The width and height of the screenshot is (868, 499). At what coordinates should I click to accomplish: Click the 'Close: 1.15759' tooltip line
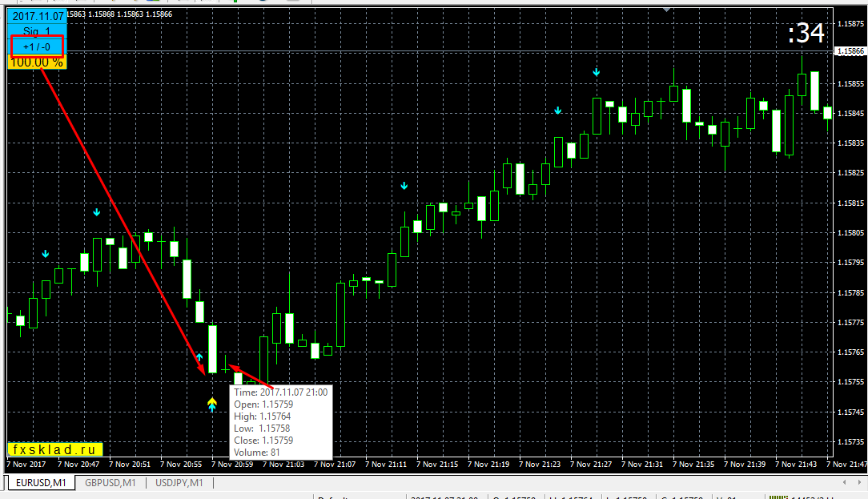[x=263, y=441]
